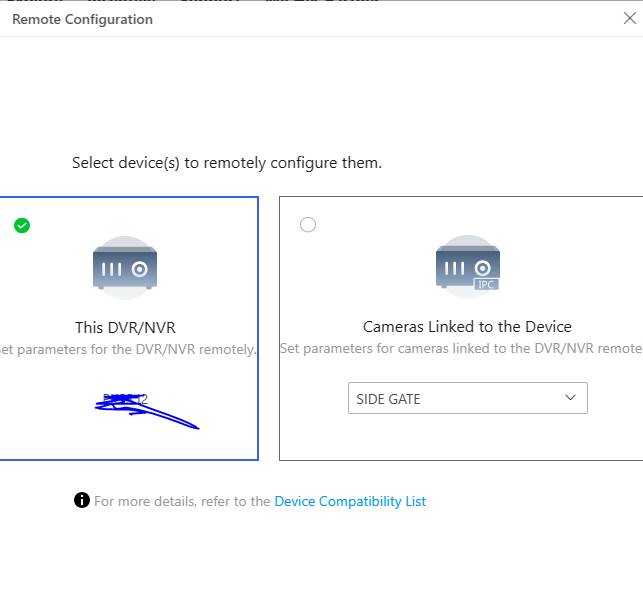Click the black info icon near compatibility note
Screen dimensions: 643x614
[x=82, y=500]
